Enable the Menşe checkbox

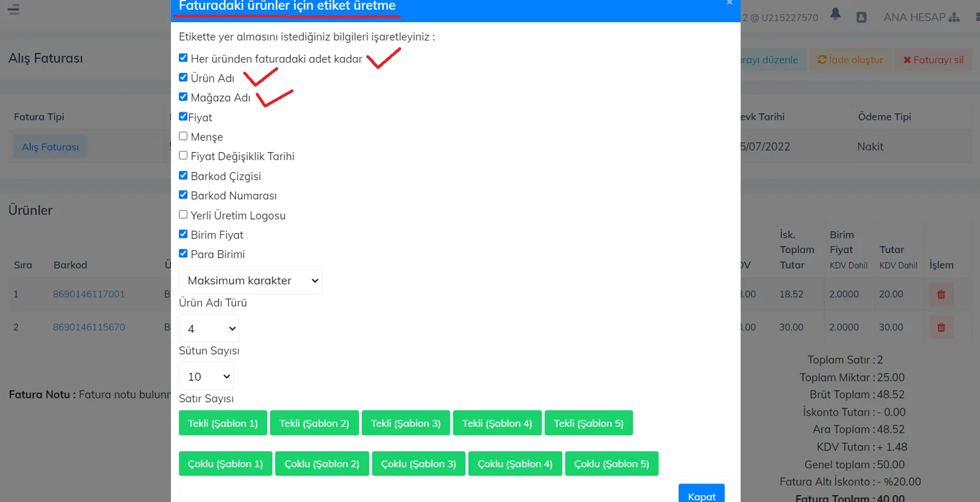click(183, 136)
